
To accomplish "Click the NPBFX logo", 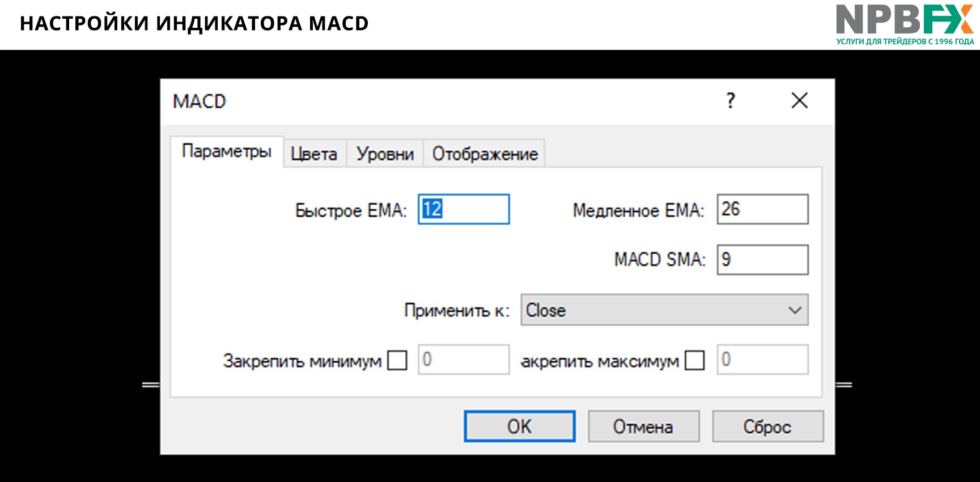I will [x=904, y=24].
